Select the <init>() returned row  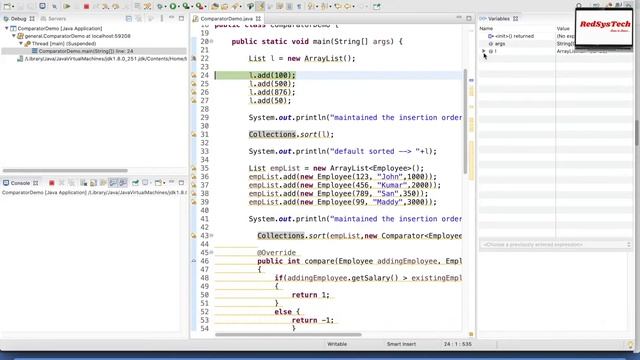(x=514, y=36)
